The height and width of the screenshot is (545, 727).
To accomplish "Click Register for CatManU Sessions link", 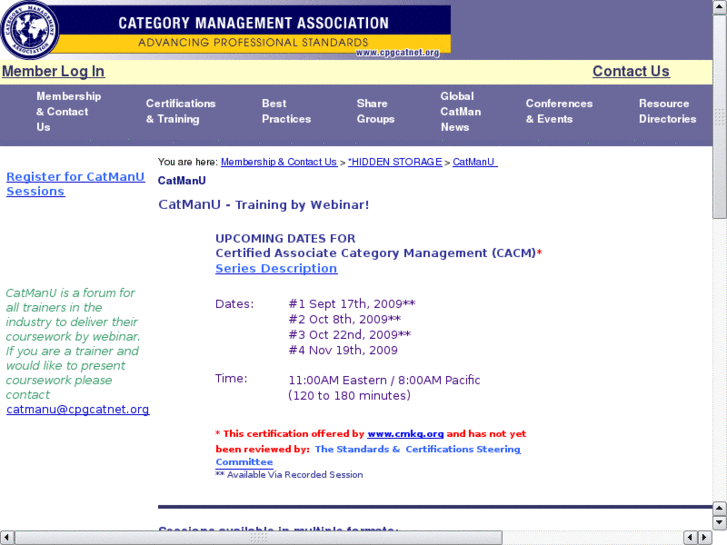I will click(75, 184).
